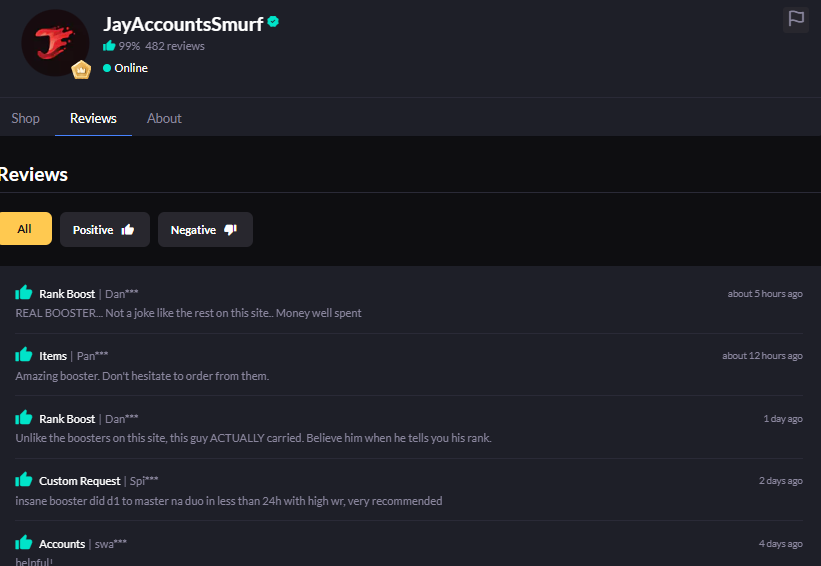This screenshot has height=566, width=821.
Task: Open the Shop tab
Action: coord(26,118)
